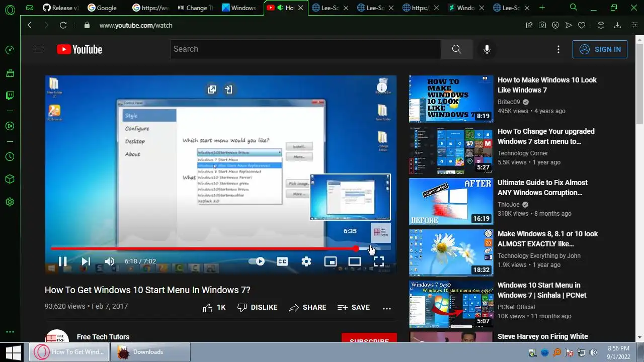Take a snapshot with camera icon
Image resolution: width=644 pixels, height=362 pixels.
pyautogui.click(x=542, y=25)
